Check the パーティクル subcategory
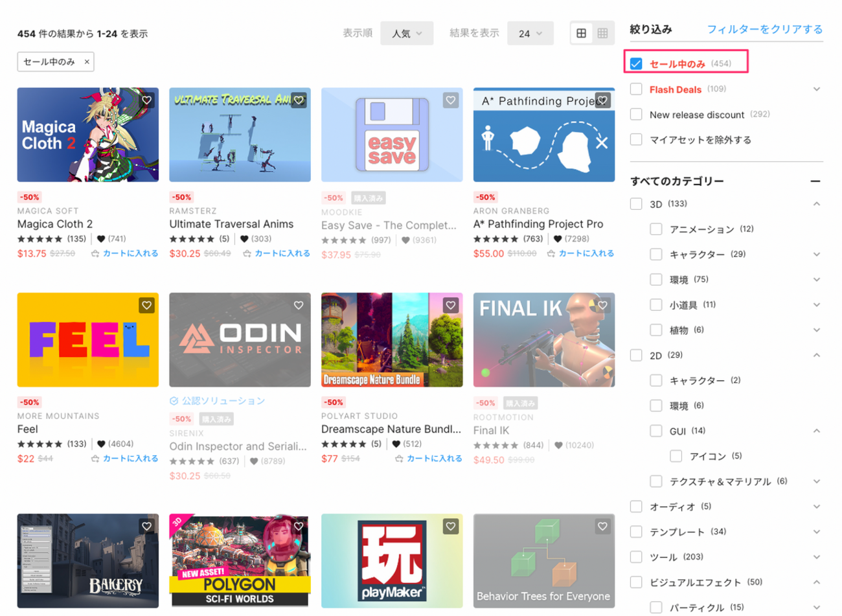The width and height of the screenshot is (842, 616). click(656, 608)
